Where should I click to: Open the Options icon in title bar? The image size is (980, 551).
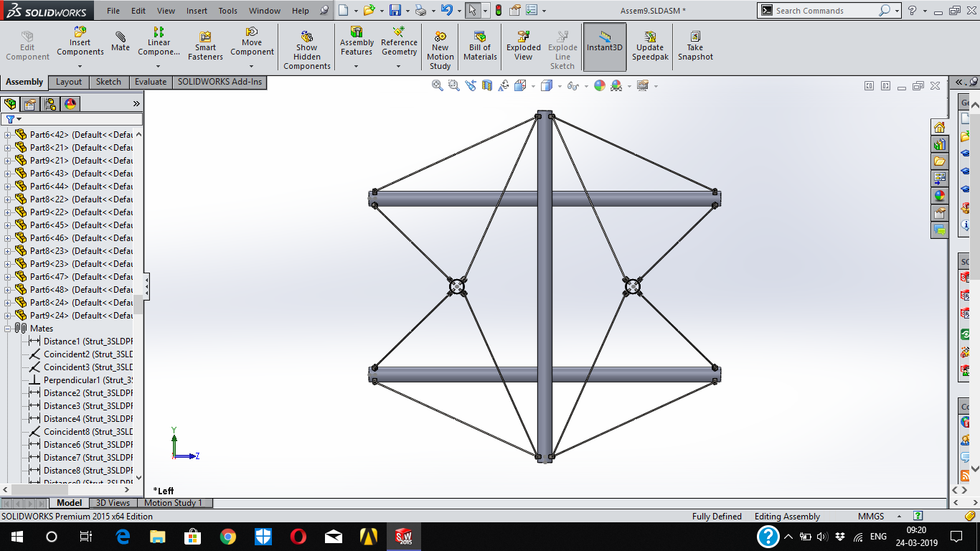(532, 10)
